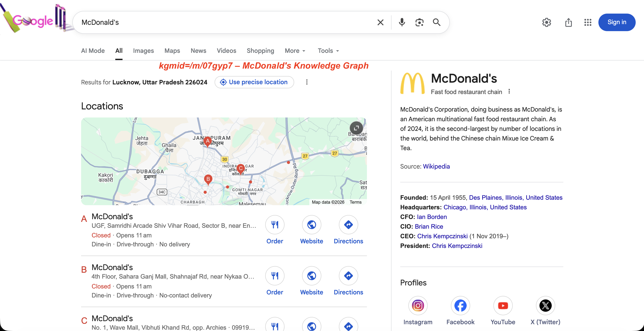Click the Sign in button
This screenshot has width=644, height=331.
(x=617, y=22)
